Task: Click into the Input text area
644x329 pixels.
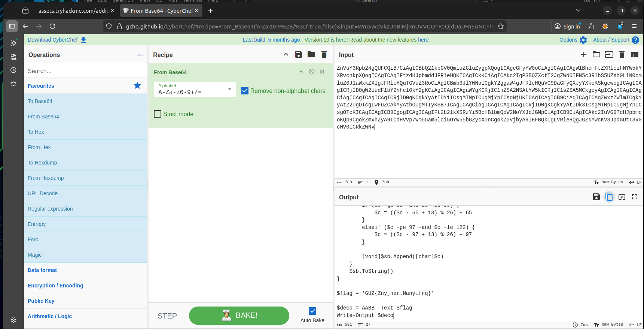Action: [489, 121]
